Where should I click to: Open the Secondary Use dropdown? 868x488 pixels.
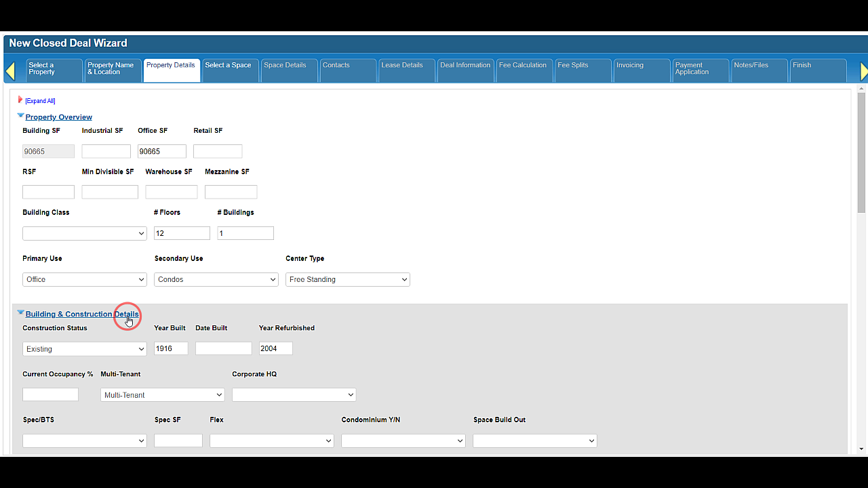coord(216,279)
